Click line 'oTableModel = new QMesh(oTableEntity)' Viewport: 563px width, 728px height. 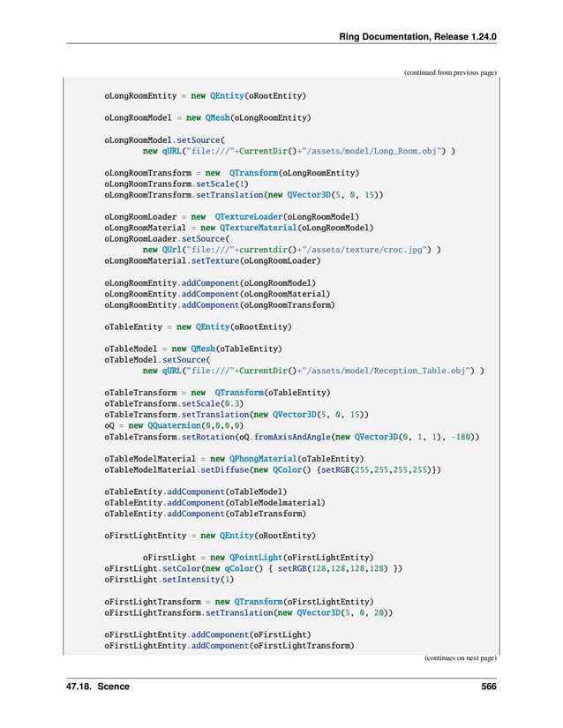193,349
